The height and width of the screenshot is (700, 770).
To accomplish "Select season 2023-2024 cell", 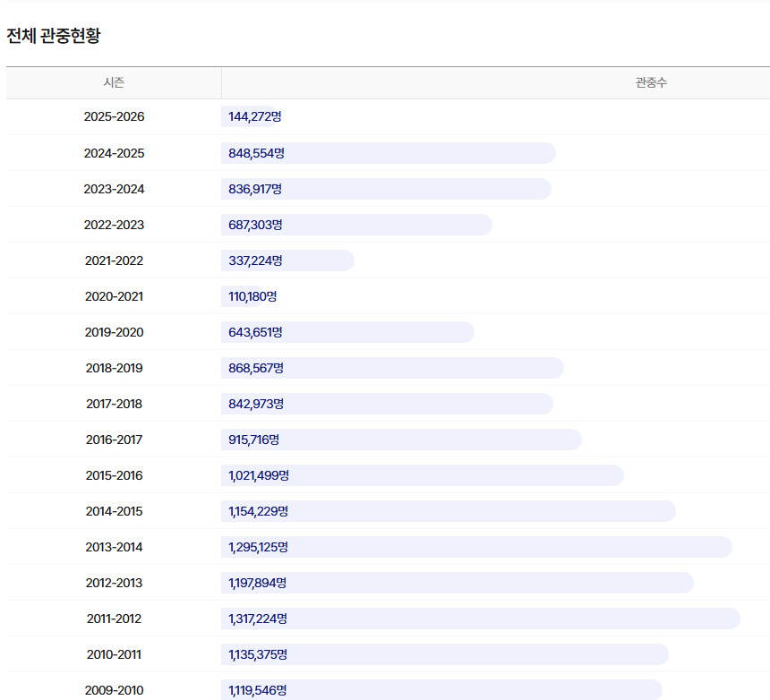I will [x=114, y=189].
